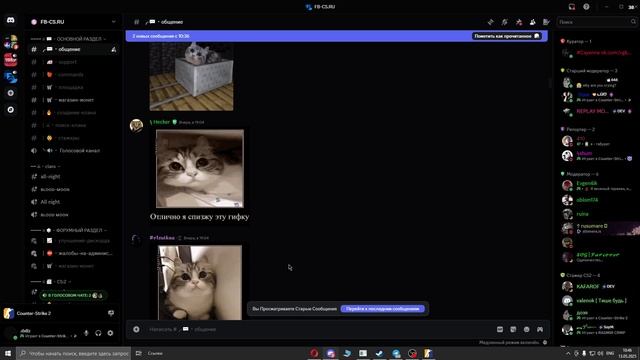Collapse the ОСНОВНОЙ РАЗДЕЛ category
Image resolution: width=640 pixels, height=360 pixels.
click(x=69, y=39)
